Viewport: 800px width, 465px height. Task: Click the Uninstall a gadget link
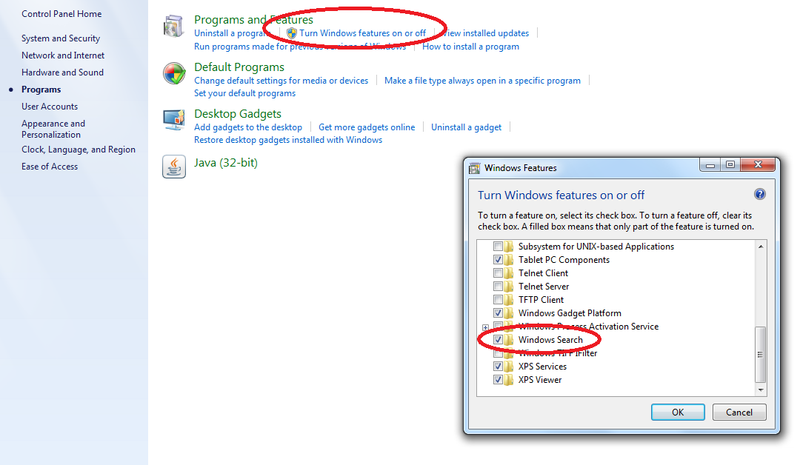pyautogui.click(x=466, y=127)
